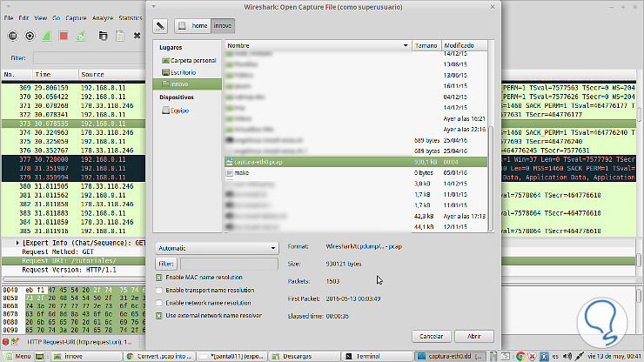Image resolution: width=644 pixels, height=362 pixels.
Task: Open the Edit menu
Action: (23, 18)
